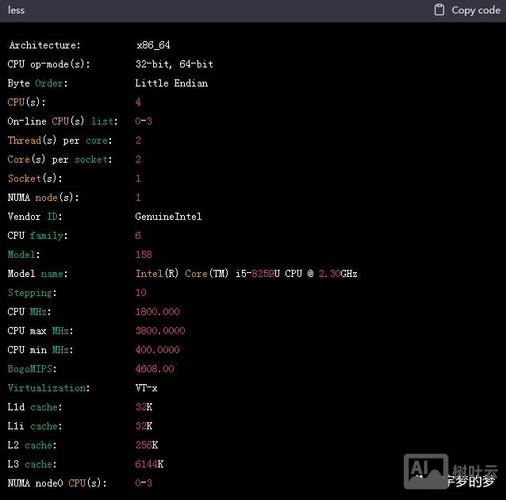Image resolution: width=506 pixels, height=500 pixels.
Task: Click the Thread(s) per core value '2'
Action: pyautogui.click(x=138, y=140)
